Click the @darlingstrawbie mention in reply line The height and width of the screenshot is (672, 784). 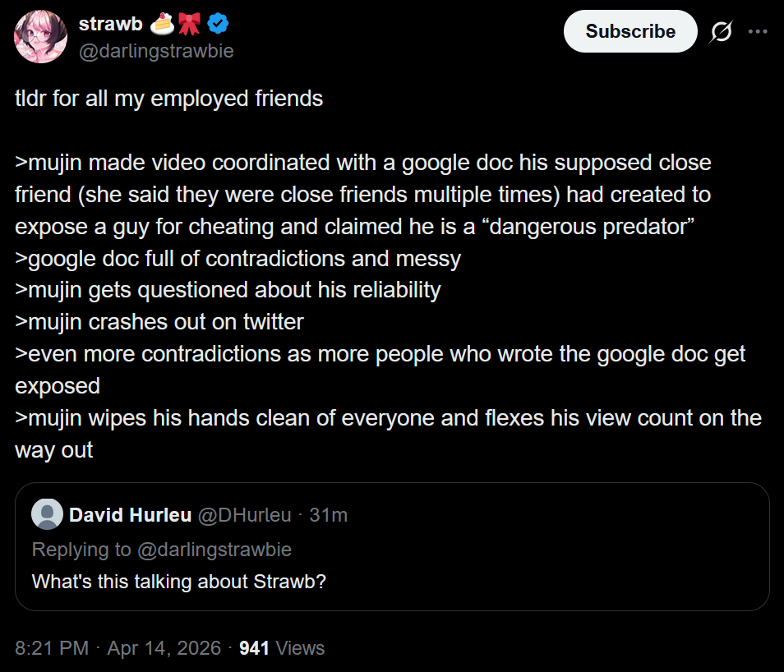pos(212,549)
